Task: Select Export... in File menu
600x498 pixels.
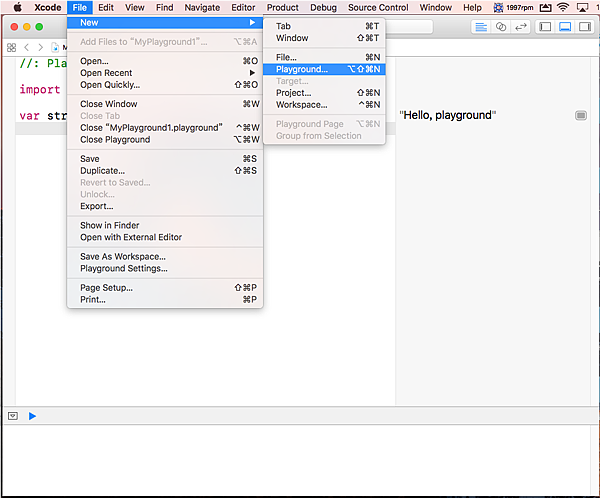Action: point(165,206)
